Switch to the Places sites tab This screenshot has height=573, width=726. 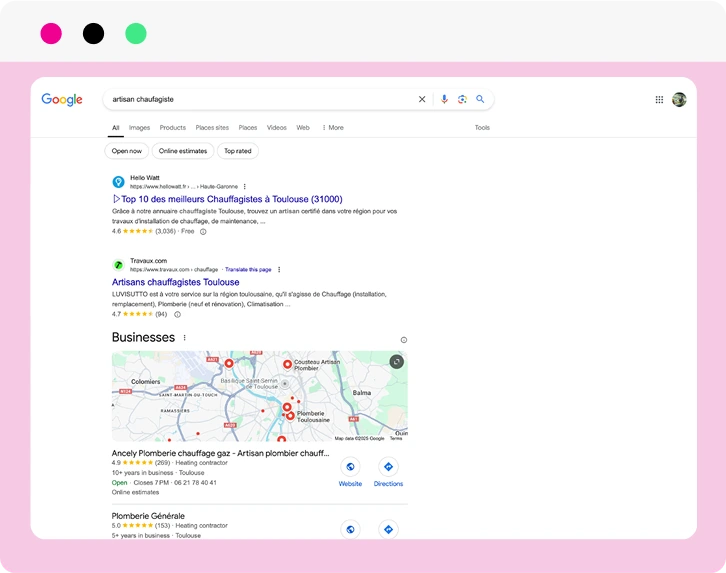212,128
